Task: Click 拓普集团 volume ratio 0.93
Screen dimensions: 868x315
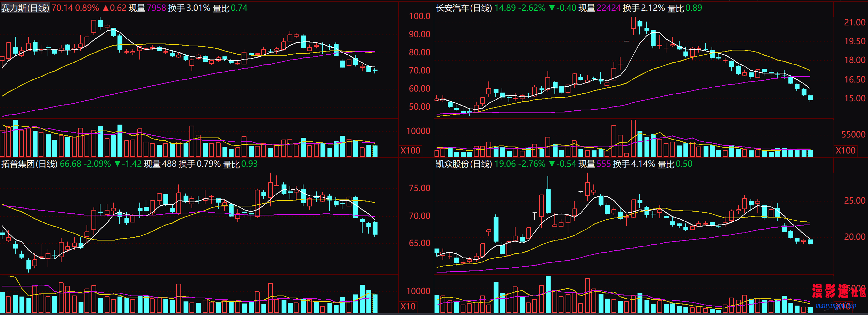Action: 250,164
